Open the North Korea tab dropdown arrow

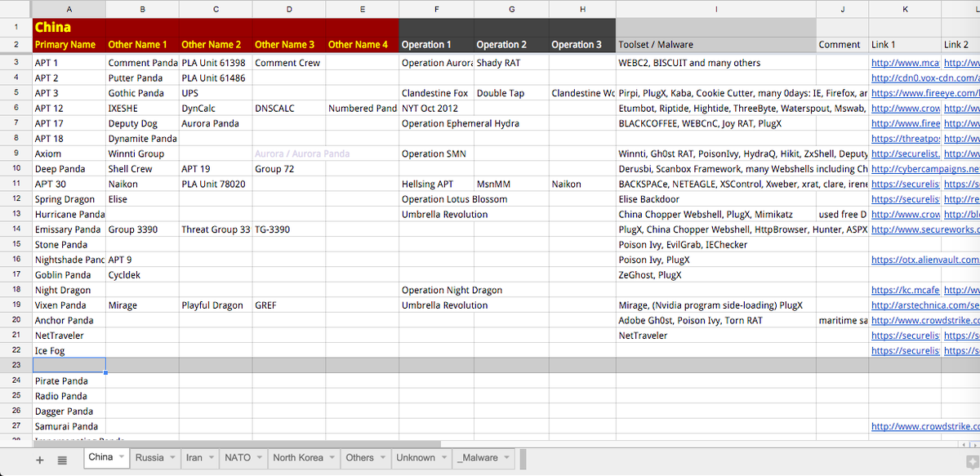pyautogui.click(x=332, y=458)
